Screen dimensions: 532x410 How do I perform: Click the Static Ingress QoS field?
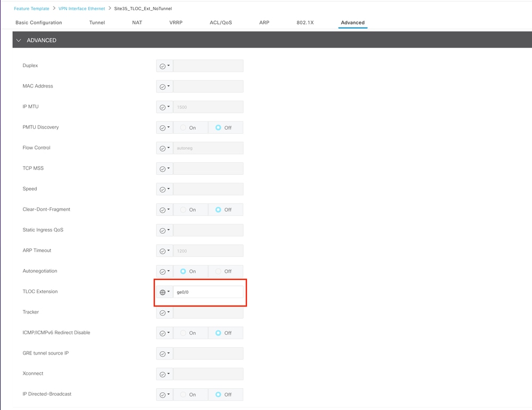pyautogui.click(x=208, y=230)
